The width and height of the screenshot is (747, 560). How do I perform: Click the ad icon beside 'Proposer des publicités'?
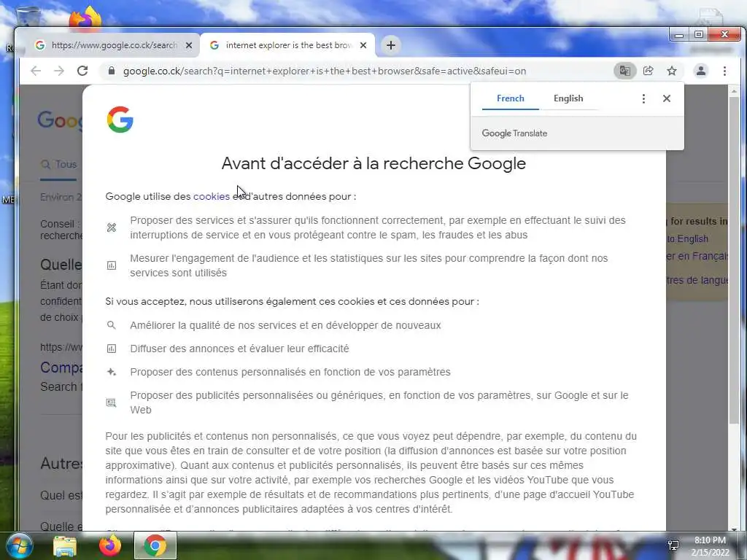pos(112,402)
